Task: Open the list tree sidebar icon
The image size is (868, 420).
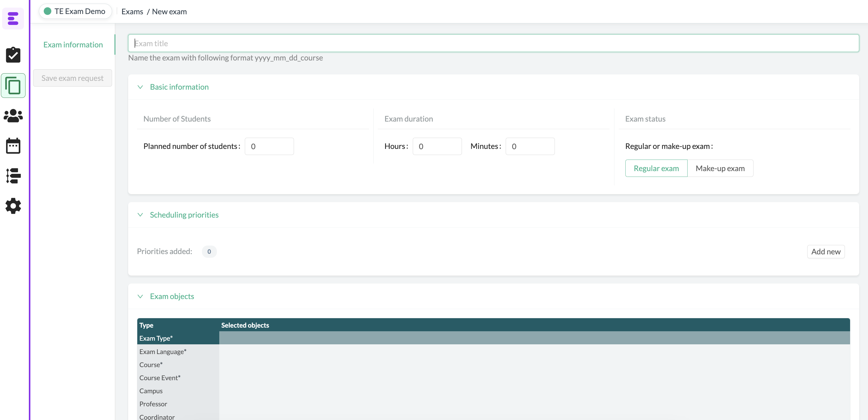Action: pyautogui.click(x=13, y=176)
